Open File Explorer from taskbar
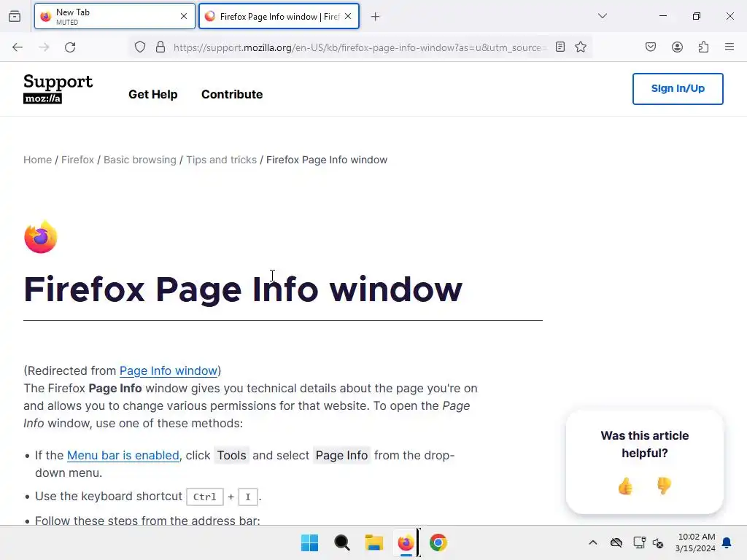The height and width of the screenshot is (560, 747). coord(374,542)
